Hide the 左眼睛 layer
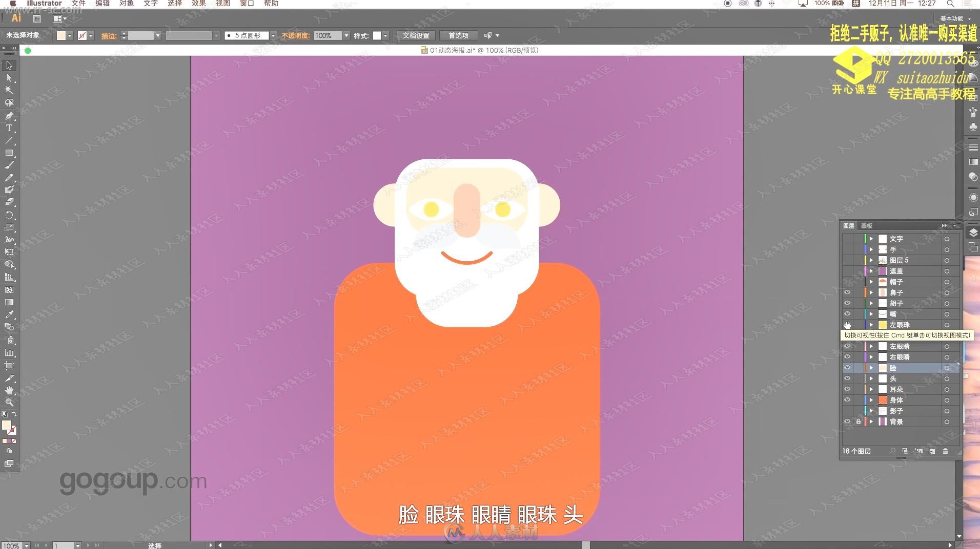The image size is (980, 549). 847,346
